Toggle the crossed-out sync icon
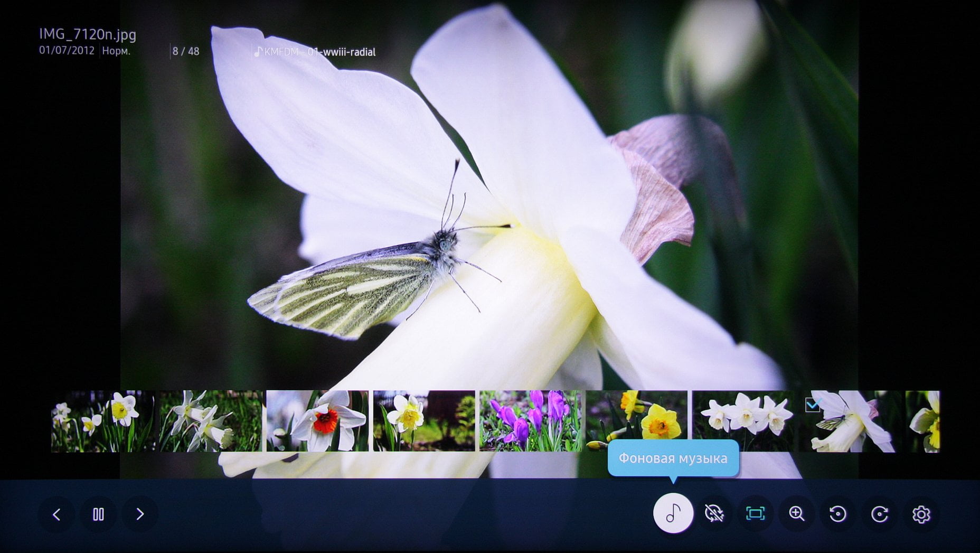Viewport: 980px width, 553px height. click(x=714, y=513)
